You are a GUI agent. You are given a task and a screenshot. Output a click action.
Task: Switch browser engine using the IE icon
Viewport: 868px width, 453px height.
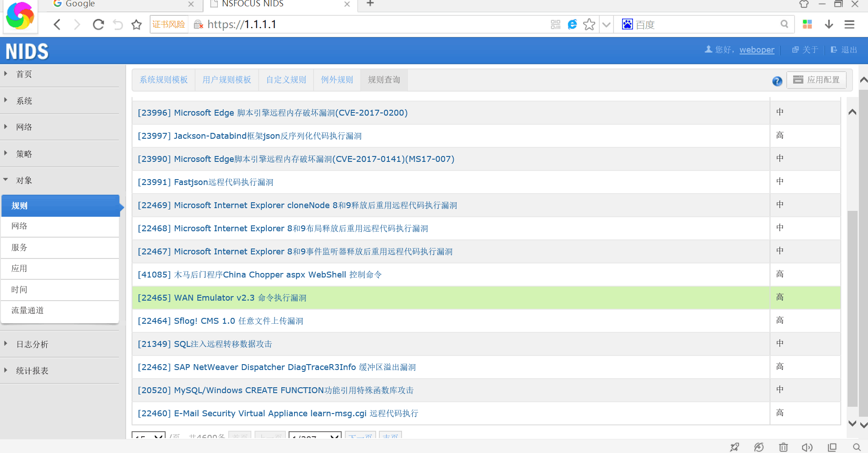tap(573, 24)
